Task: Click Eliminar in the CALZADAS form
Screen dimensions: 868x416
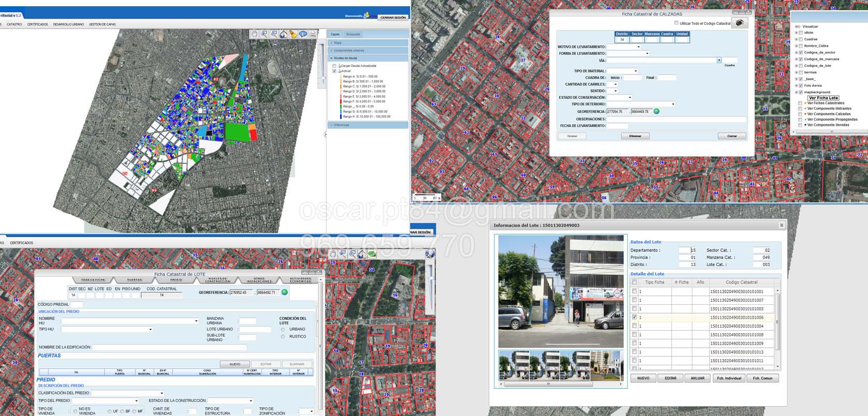Action: pos(635,136)
